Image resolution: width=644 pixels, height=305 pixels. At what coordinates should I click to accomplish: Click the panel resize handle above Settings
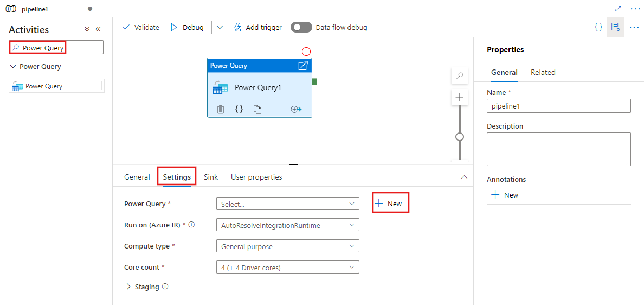pyautogui.click(x=293, y=164)
